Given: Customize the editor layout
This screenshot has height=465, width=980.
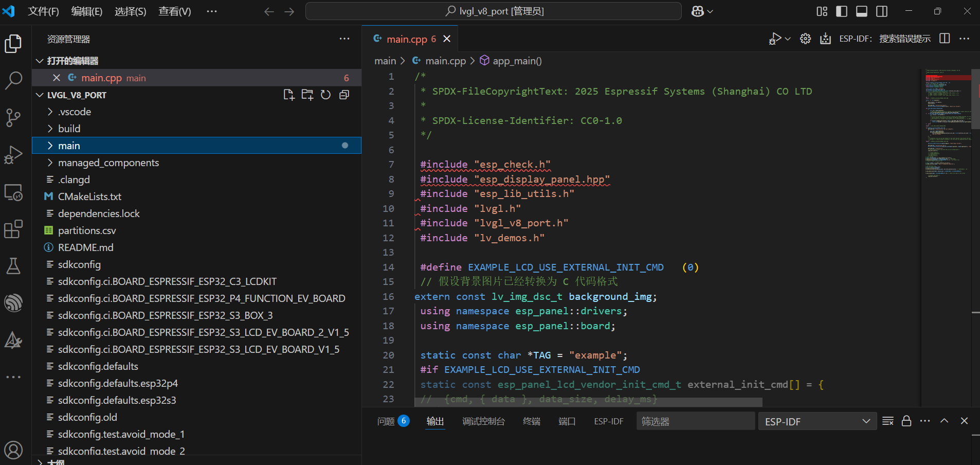Looking at the screenshot, I should tap(822, 11).
